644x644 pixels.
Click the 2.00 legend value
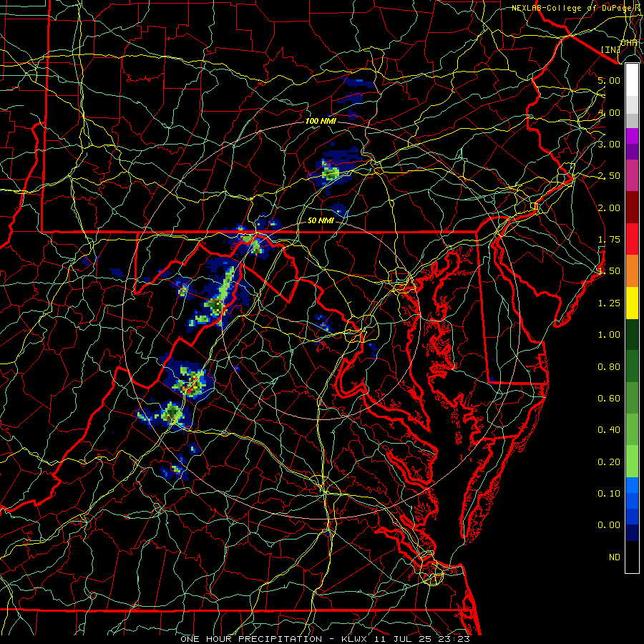(x=609, y=208)
